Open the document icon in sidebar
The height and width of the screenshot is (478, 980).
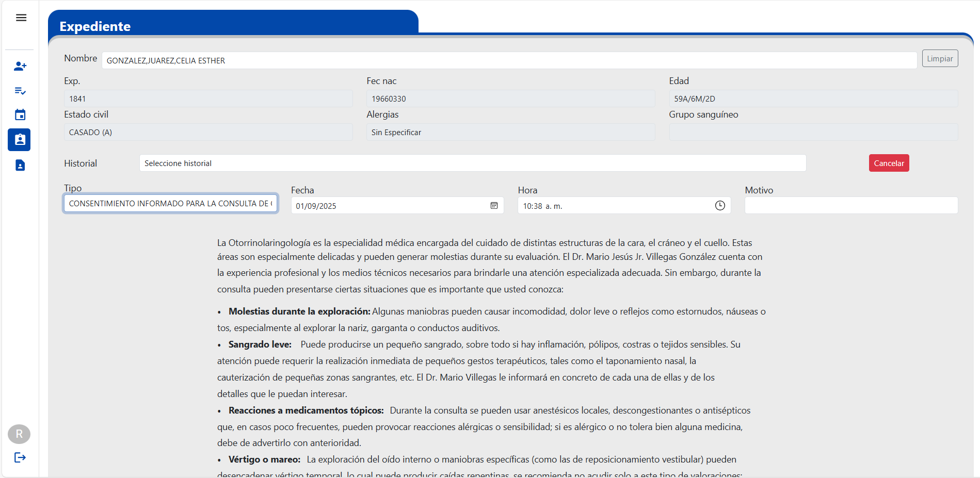(x=20, y=166)
